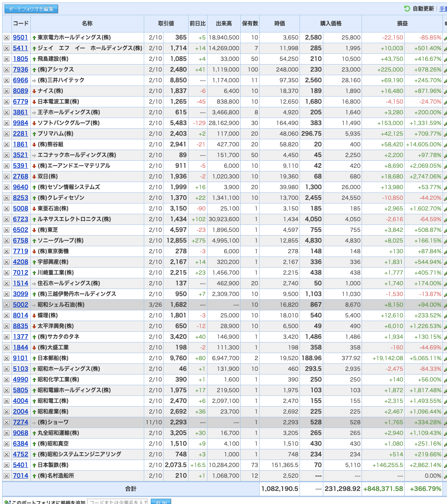Click the X icon beside 8253 クレディセゾン

[x=7, y=198]
